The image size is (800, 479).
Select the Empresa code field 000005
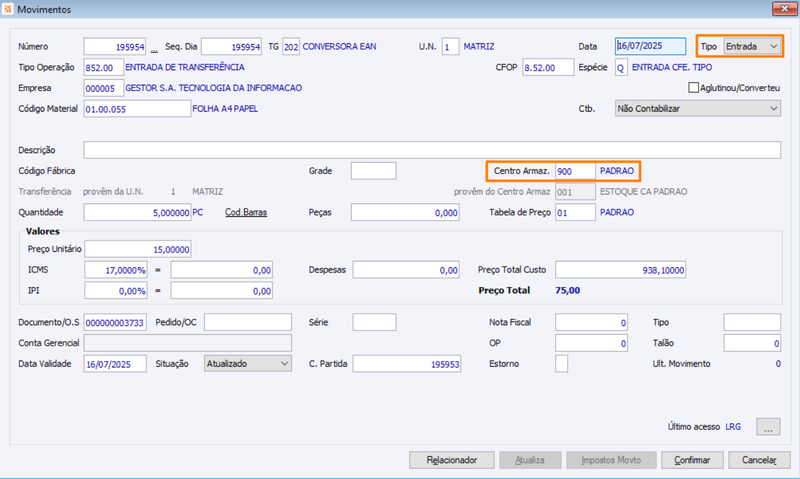coord(104,88)
